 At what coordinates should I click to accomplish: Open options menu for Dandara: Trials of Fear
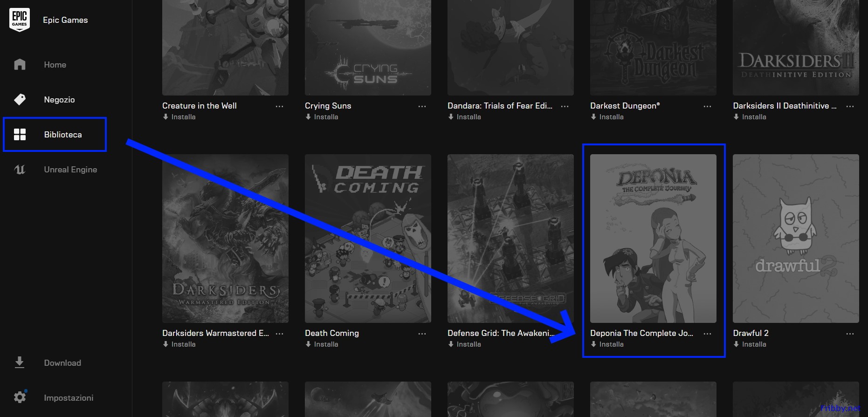(565, 106)
